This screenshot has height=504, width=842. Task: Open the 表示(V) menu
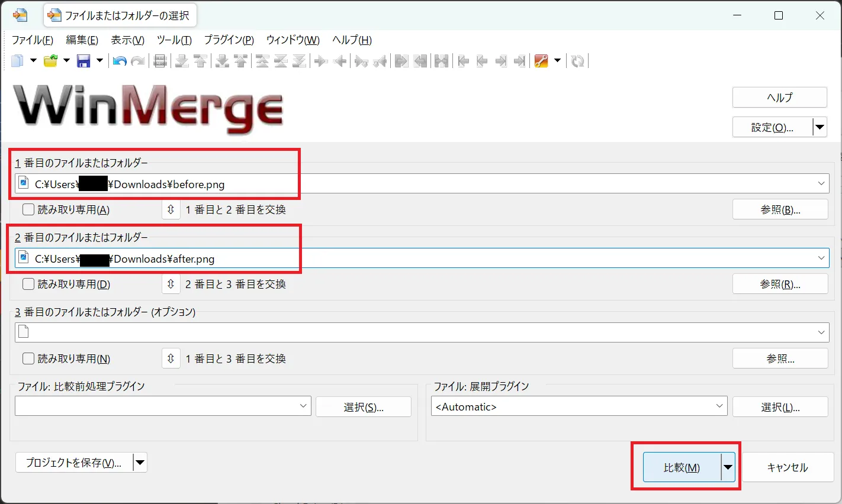point(128,40)
